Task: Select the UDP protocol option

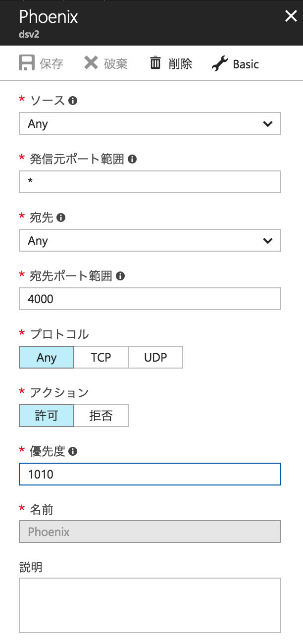Action: click(x=155, y=357)
